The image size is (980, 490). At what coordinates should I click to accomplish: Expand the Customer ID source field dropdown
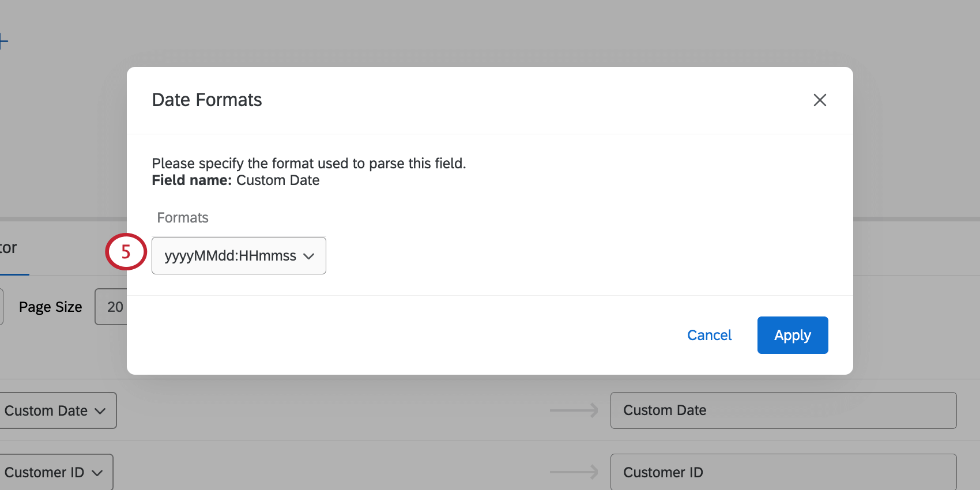tap(55, 472)
